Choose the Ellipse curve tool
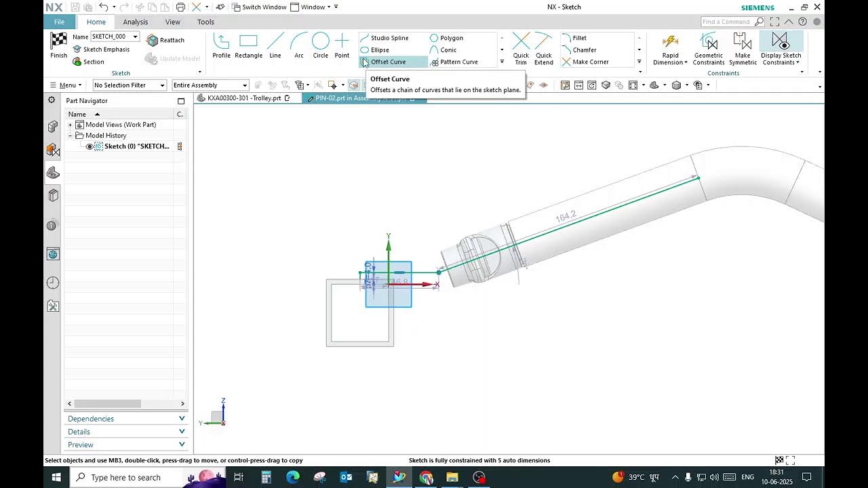 pyautogui.click(x=375, y=50)
